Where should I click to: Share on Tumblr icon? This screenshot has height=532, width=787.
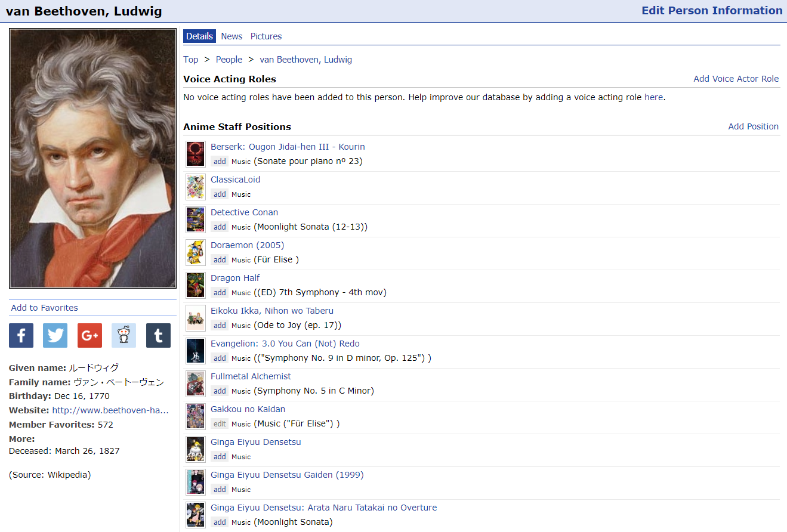[158, 335]
